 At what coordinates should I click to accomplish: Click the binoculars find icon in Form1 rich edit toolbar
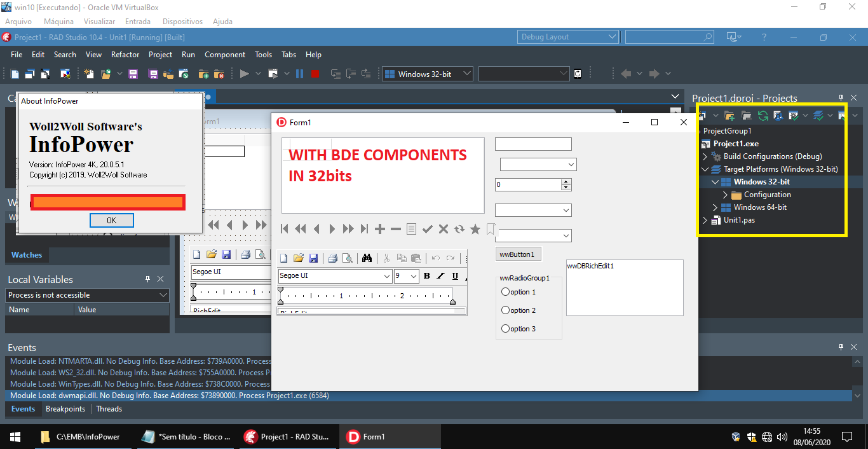tap(367, 258)
